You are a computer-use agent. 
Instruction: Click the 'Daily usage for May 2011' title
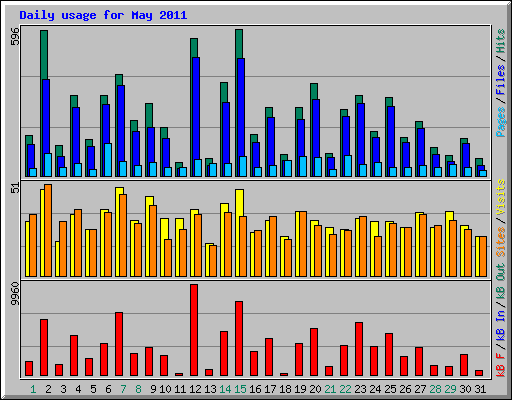(x=103, y=15)
